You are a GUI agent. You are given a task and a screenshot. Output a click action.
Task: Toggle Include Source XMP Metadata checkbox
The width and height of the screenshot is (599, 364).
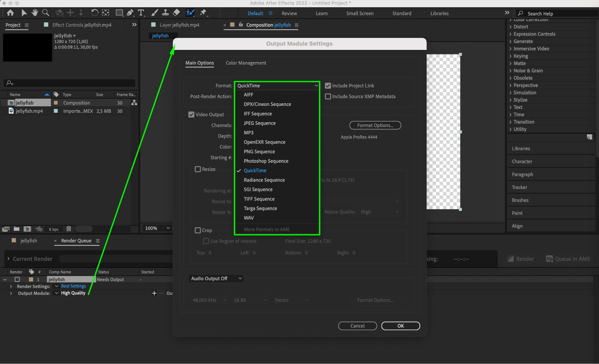coord(328,96)
